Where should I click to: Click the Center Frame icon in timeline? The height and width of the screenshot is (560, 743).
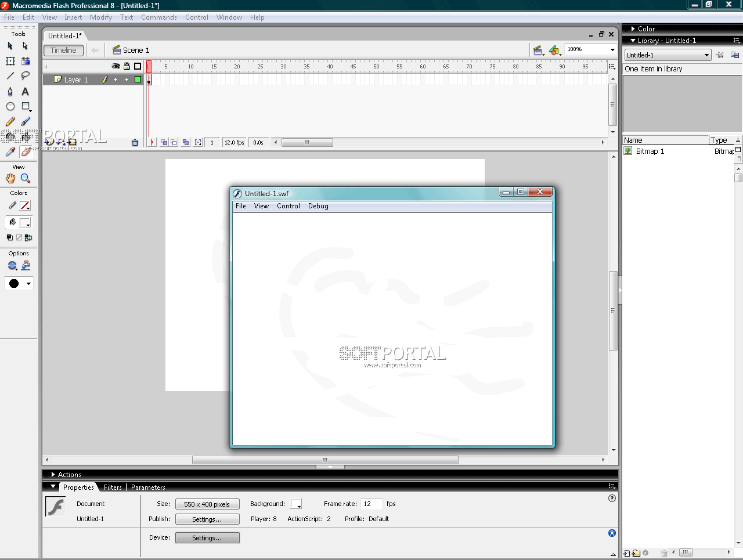152,142
